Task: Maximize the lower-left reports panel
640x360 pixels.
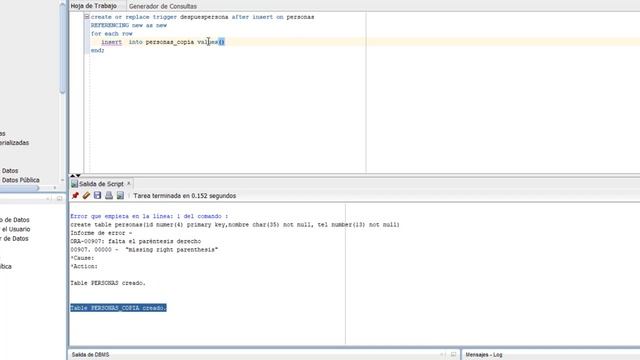Action: click(x=60, y=198)
